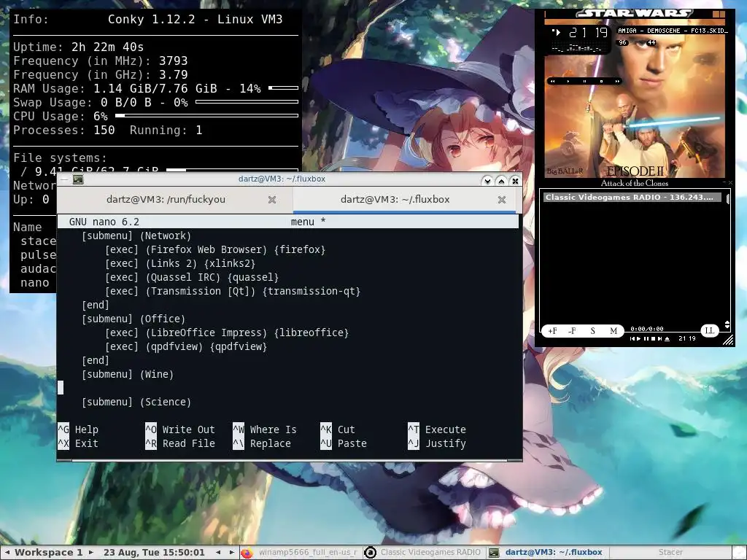Click the playlist vertical scrollbar handle

pyautogui.click(x=727, y=199)
